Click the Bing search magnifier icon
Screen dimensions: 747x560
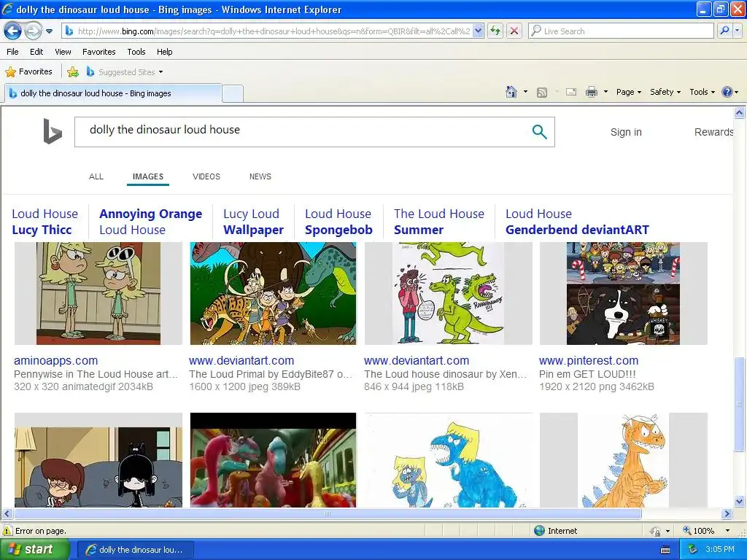539,132
